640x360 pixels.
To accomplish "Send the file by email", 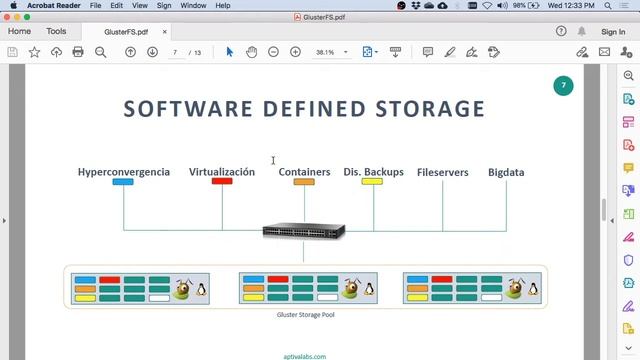I will pos(604,52).
